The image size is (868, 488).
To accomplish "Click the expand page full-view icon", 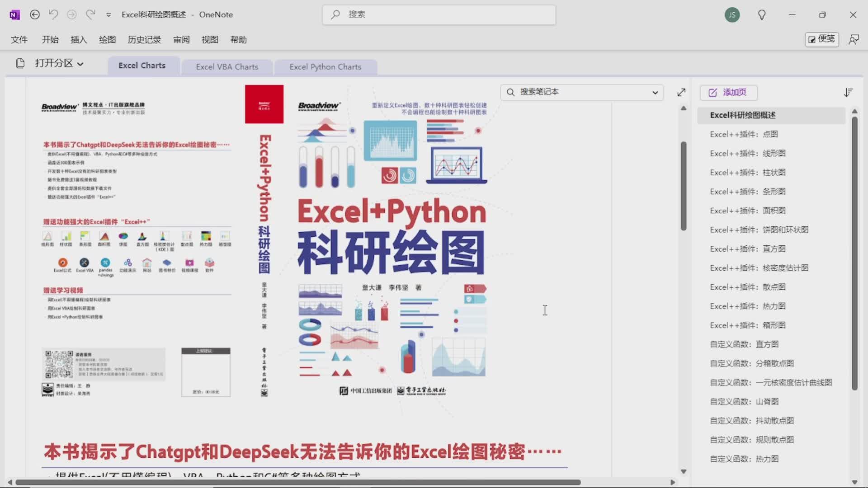I will pyautogui.click(x=681, y=93).
